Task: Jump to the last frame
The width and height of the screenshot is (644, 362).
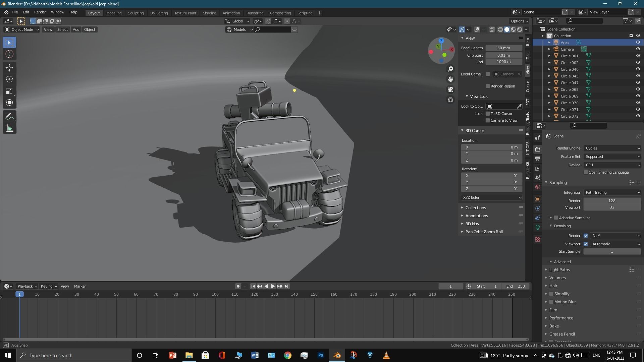Action: (286, 286)
